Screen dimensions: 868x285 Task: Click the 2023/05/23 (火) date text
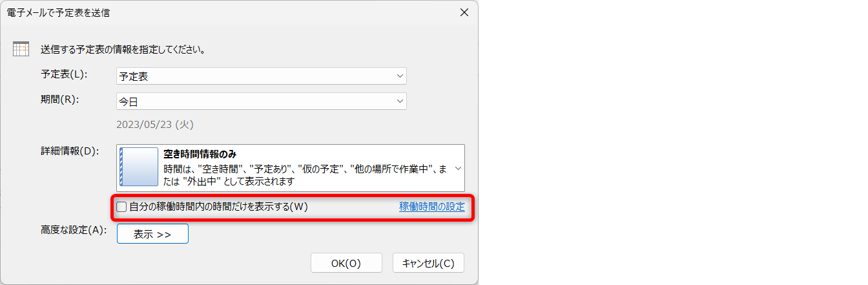[x=155, y=124]
